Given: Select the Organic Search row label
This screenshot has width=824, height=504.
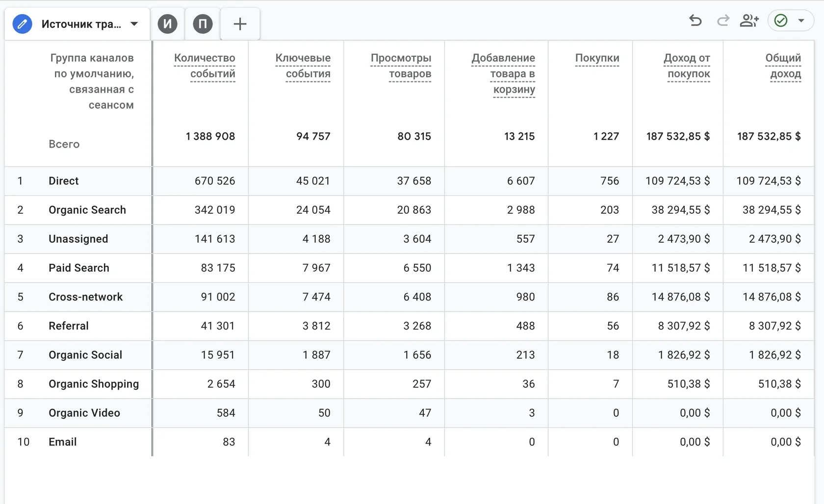Looking at the screenshot, I should click(x=87, y=210).
